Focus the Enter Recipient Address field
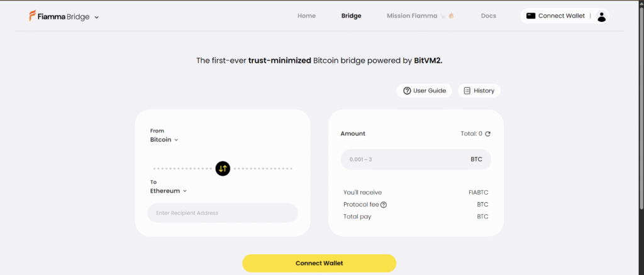This screenshot has width=644, height=275. click(222, 213)
